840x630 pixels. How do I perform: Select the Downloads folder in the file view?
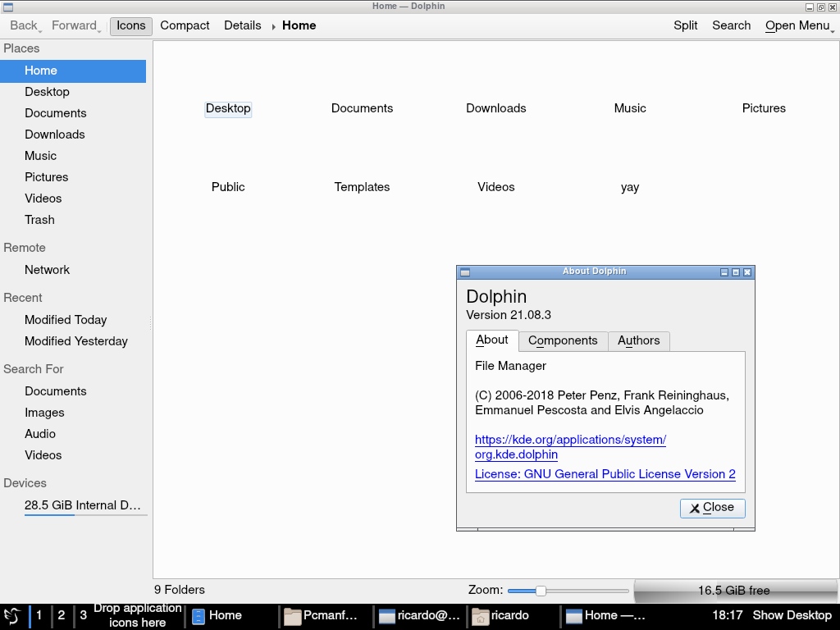[496, 109]
